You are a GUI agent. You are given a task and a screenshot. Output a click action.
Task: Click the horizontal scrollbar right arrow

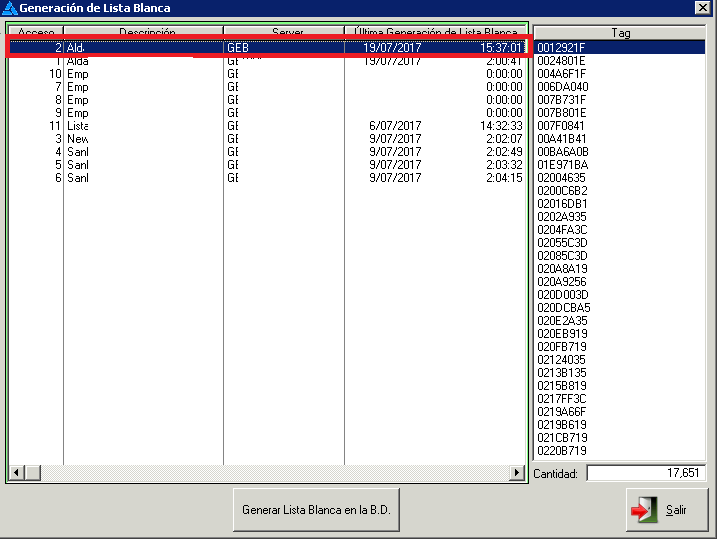[x=517, y=472]
